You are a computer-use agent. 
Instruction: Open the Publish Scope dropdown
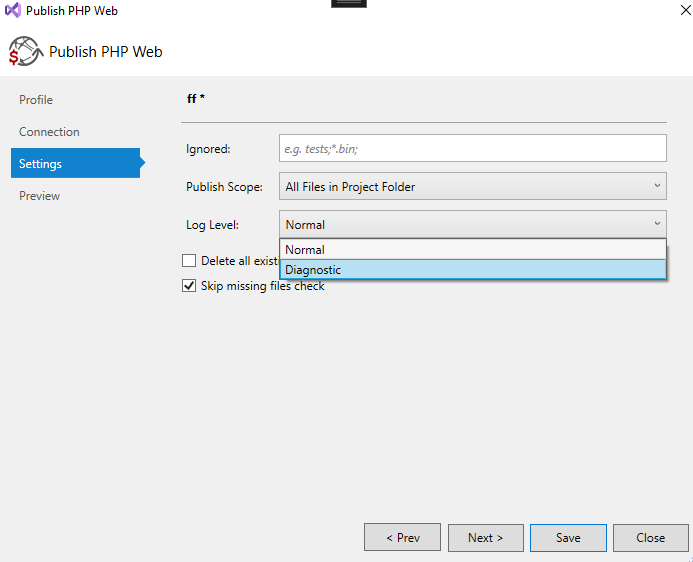473,187
